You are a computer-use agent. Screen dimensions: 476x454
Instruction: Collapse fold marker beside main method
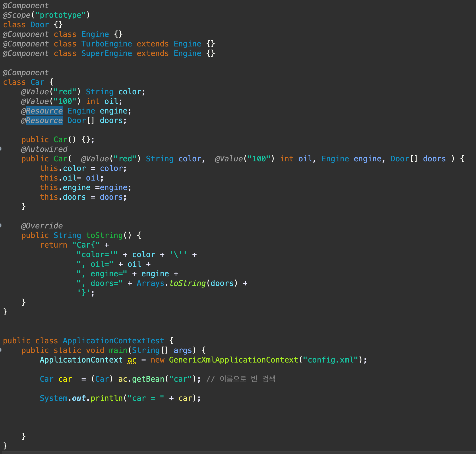point(1,350)
